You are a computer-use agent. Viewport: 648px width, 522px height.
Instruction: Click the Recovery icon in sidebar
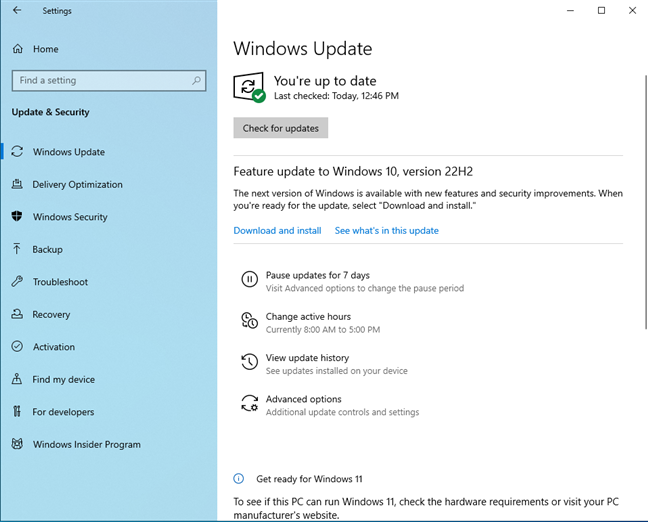(17, 314)
